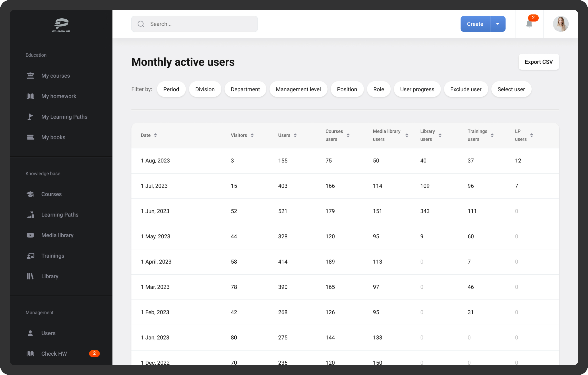Click the Create button
The image size is (588, 375).
475,24
